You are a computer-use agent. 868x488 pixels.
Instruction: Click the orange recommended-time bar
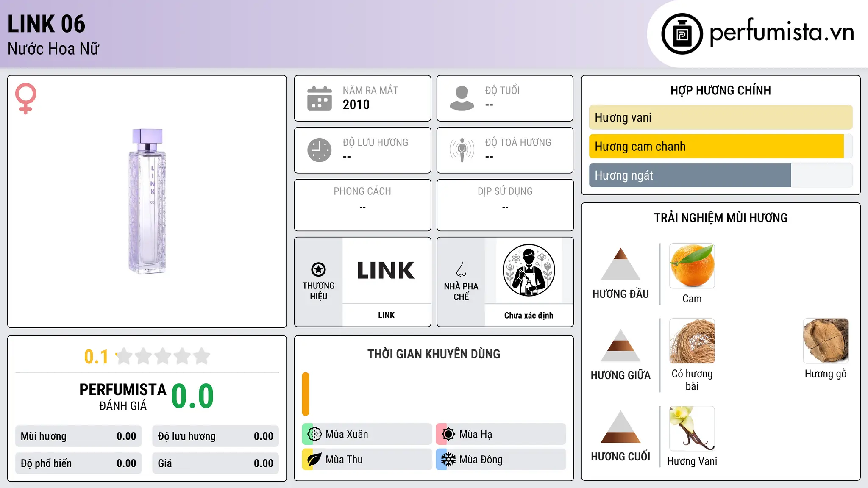click(x=306, y=394)
